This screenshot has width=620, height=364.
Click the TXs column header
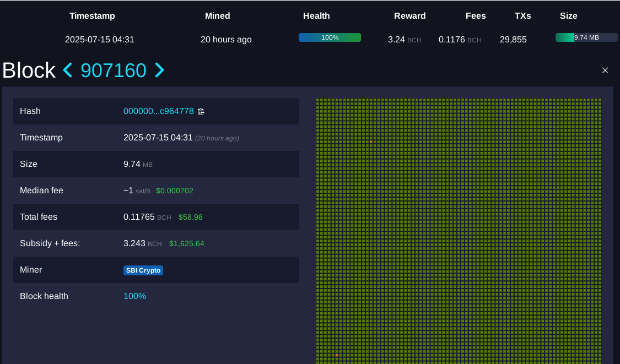(x=522, y=16)
